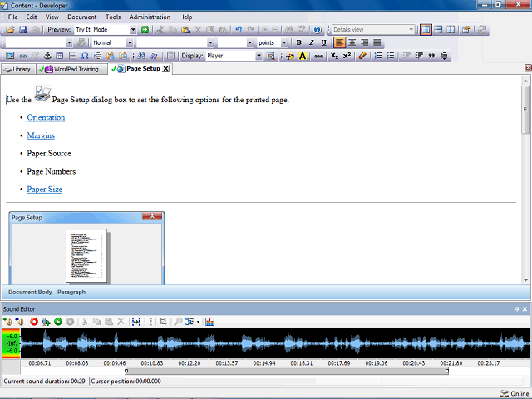
Task: Open the font size dropdown
Action: pyautogui.click(x=250, y=42)
